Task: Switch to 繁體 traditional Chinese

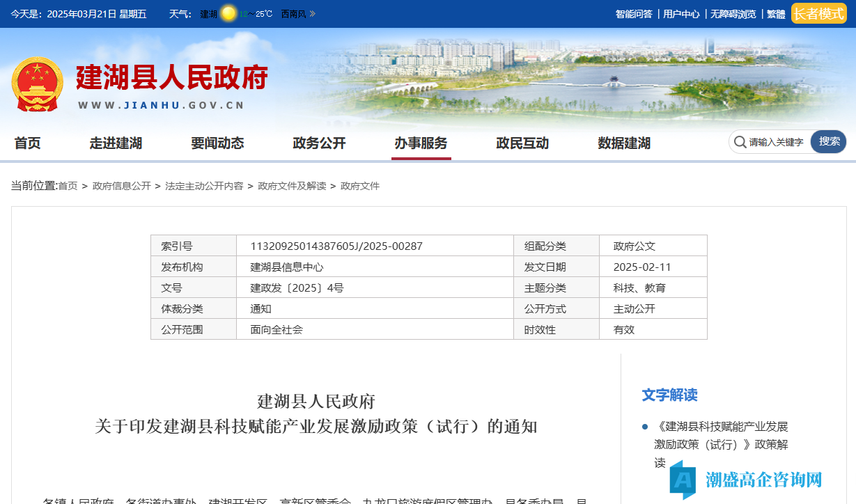Action: click(x=775, y=14)
